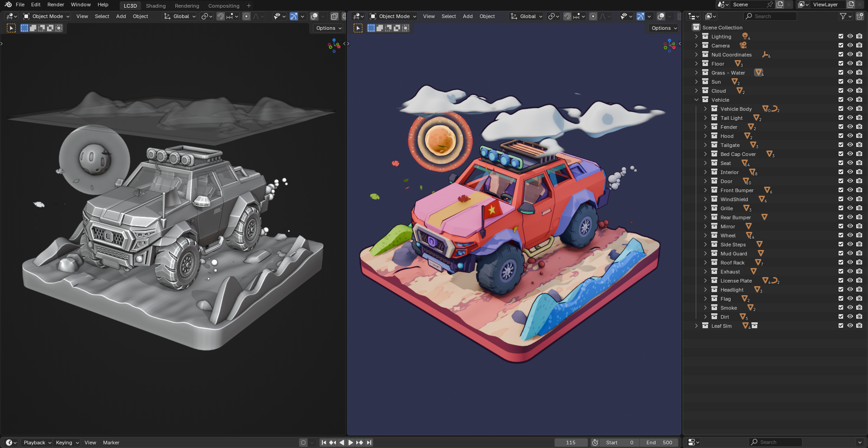Disable rendering for the Sun collection
This screenshot has height=448, width=868.
pos(859,82)
